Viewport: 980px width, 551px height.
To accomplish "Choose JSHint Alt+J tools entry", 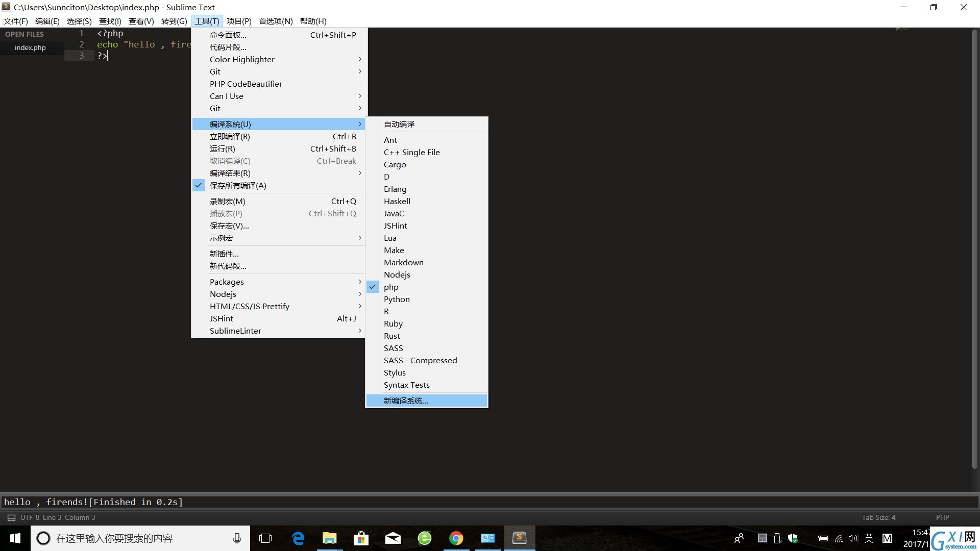I will tap(279, 318).
